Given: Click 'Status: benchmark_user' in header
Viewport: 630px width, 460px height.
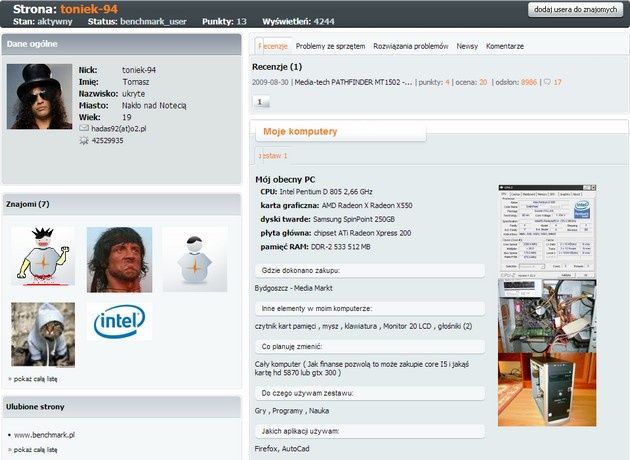Looking at the screenshot, I should click(137, 22).
